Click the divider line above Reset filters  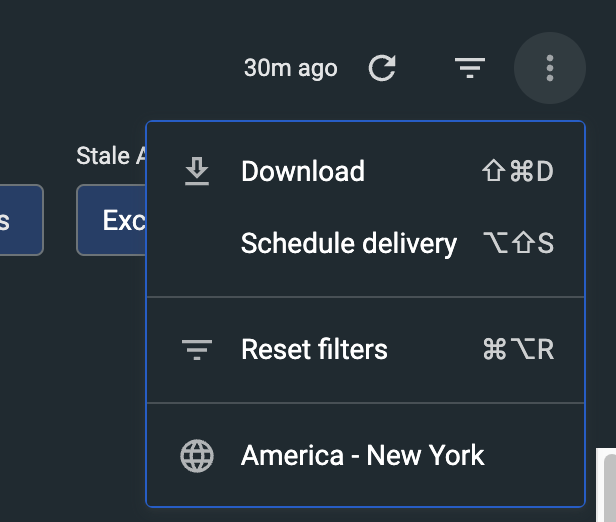(365, 297)
